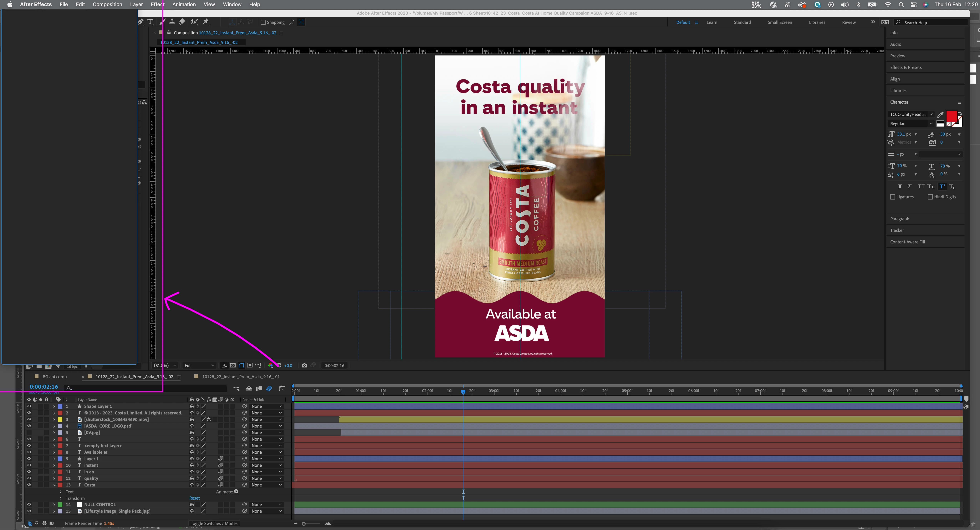
Task: Select the Puppet Pin tool
Action: pyautogui.click(x=206, y=22)
